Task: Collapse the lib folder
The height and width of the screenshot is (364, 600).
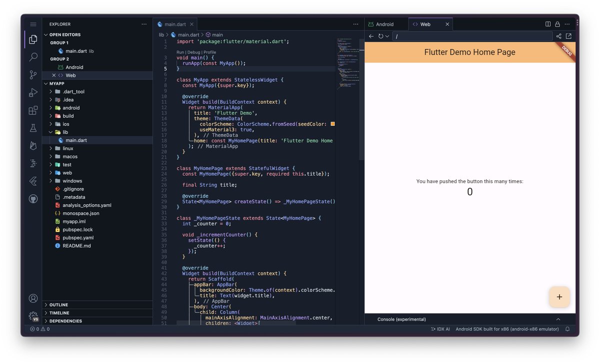Action: pyautogui.click(x=65, y=132)
